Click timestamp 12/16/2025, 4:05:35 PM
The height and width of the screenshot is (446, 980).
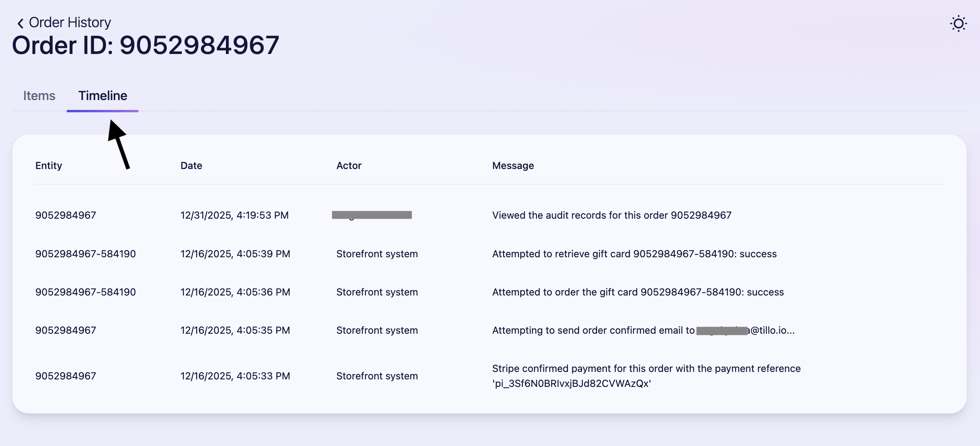[235, 330]
